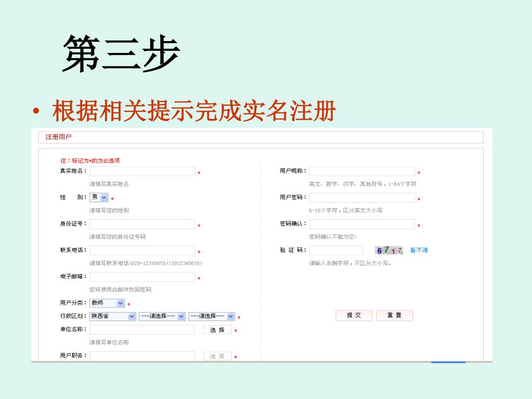The width and height of the screenshot is (532, 399).
Task: Open the second 行政区划 请选择 dropdown
Action: click(x=162, y=316)
